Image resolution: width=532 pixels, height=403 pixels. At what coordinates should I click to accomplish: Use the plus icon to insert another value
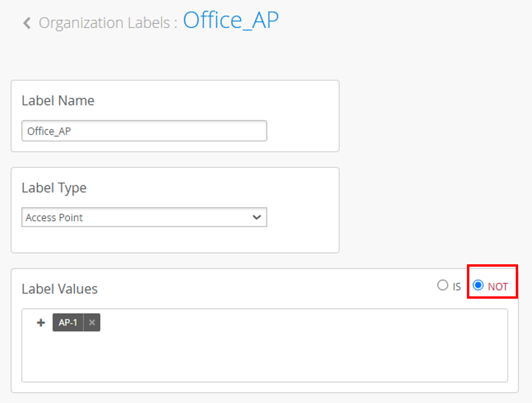pyautogui.click(x=40, y=322)
